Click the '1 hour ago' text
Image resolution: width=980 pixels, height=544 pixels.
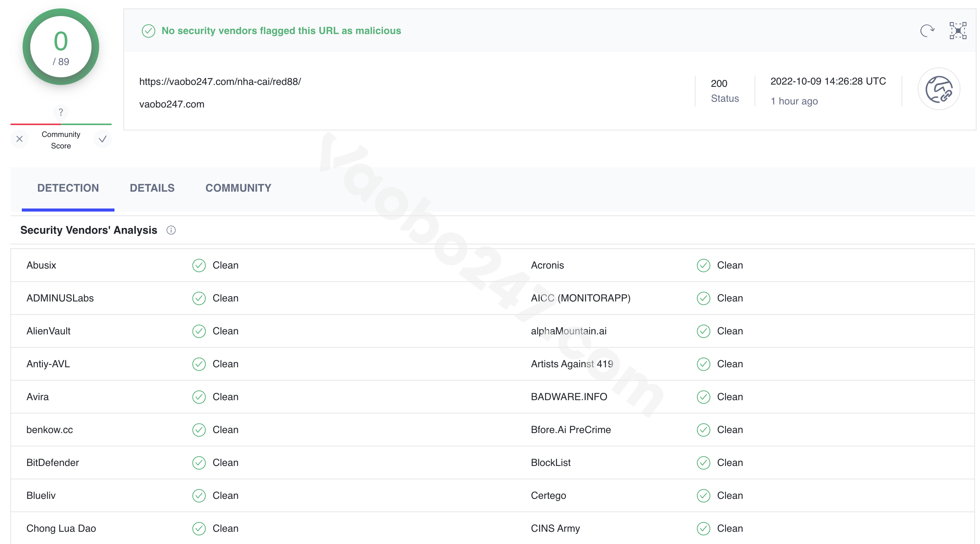point(794,101)
